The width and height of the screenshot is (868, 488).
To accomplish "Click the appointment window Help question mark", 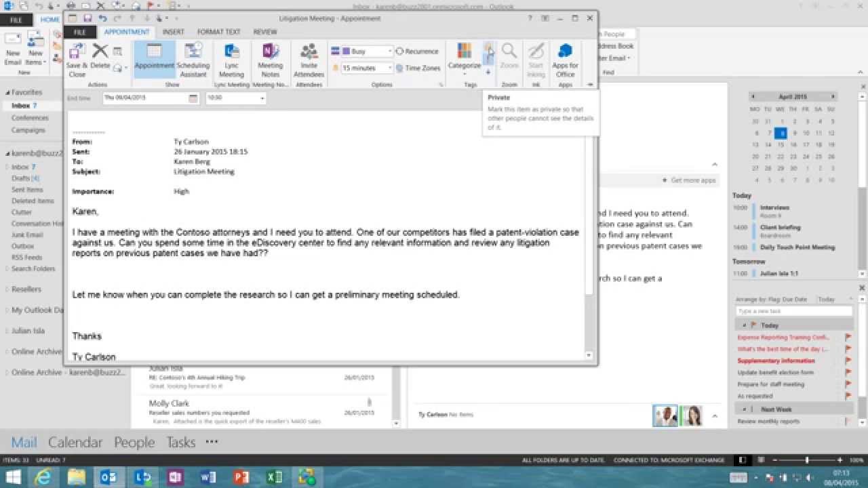I will [x=530, y=18].
